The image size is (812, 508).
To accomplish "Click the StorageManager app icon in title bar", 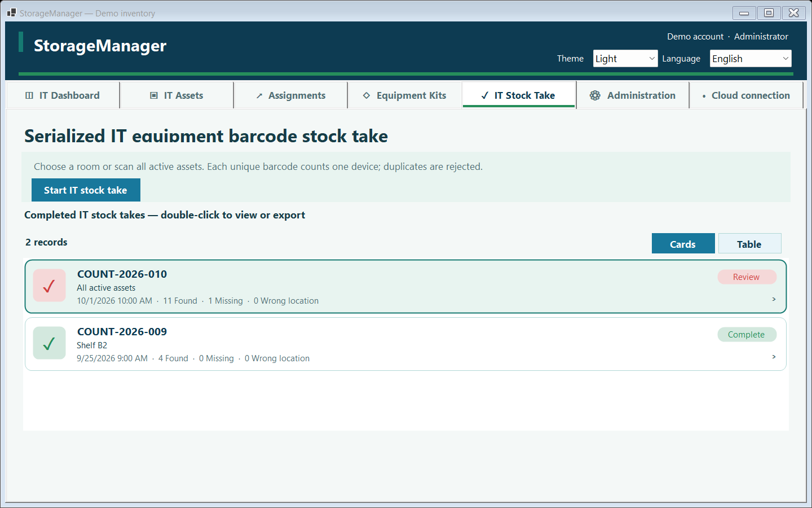I will pyautogui.click(x=11, y=12).
